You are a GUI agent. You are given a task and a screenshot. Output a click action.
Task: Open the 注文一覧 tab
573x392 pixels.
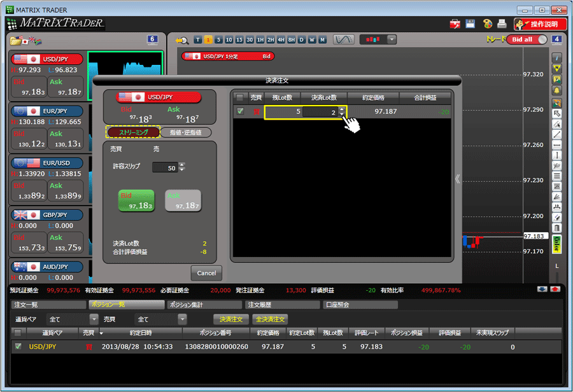[x=48, y=305]
